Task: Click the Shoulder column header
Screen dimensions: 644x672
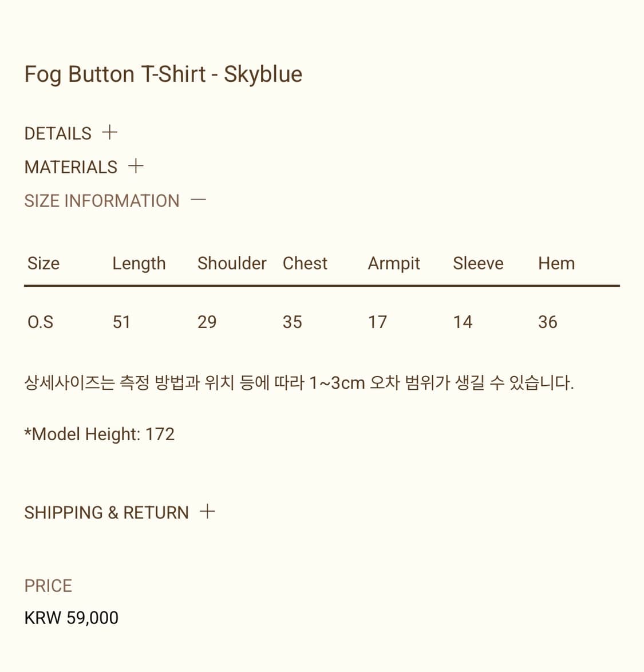Action: tap(231, 263)
